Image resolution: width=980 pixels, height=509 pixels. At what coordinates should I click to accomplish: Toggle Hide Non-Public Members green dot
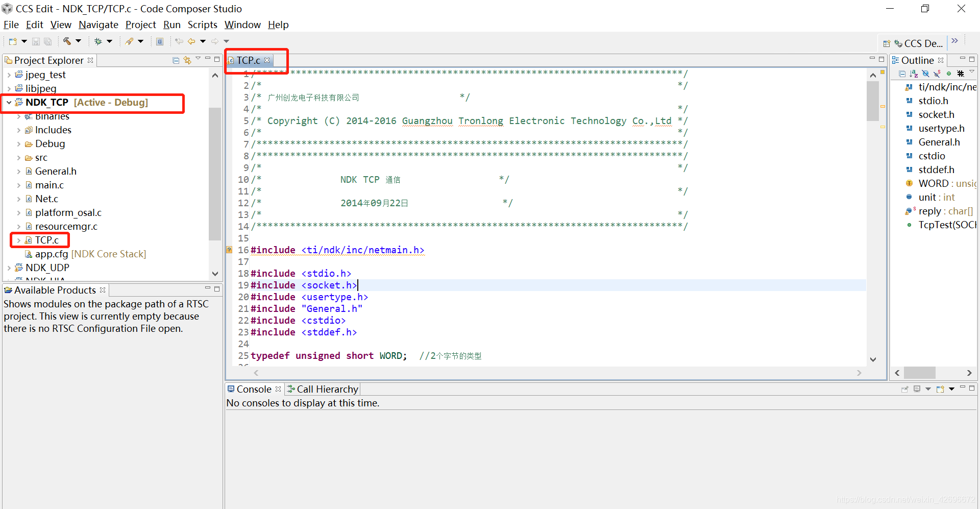[x=949, y=74]
